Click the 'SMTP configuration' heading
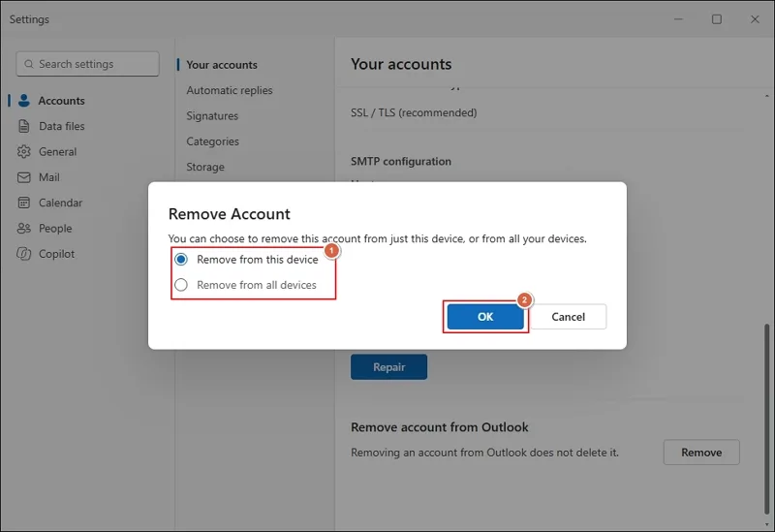This screenshot has width=775, height=532. click(401, 161)
